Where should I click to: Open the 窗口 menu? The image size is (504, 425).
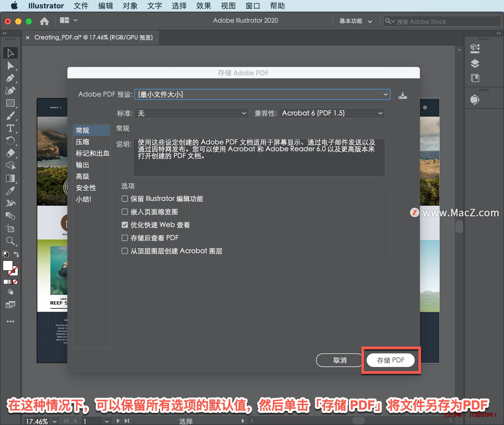pyautogui.click(x=253, y=6)
